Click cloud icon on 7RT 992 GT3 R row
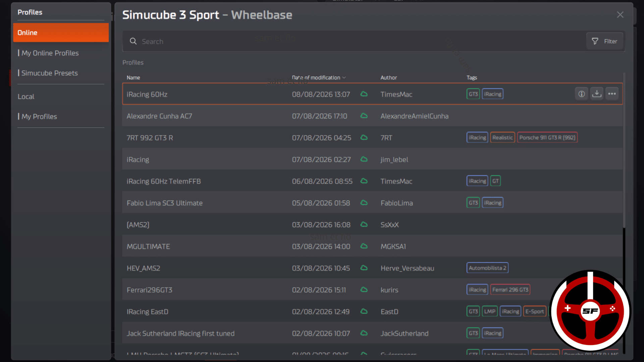 coord(364,137)
